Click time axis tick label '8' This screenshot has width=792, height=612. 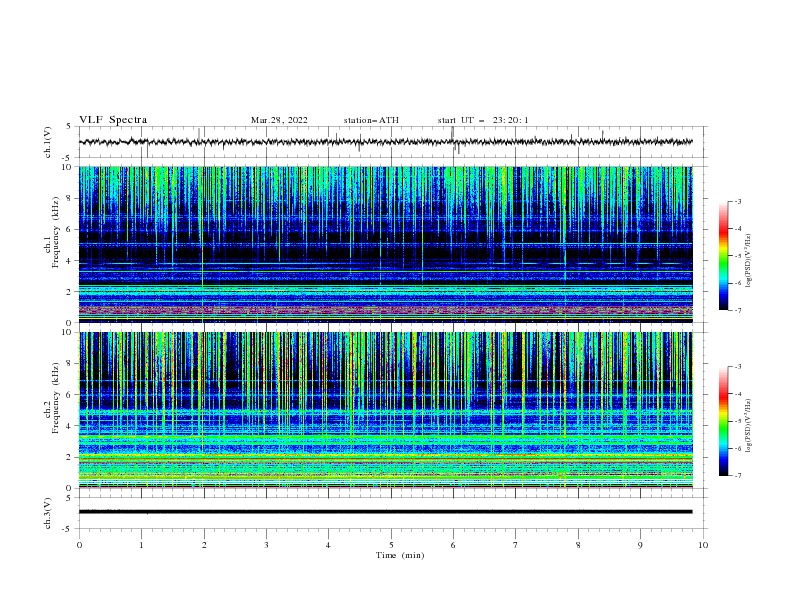[x=578, y=545]
